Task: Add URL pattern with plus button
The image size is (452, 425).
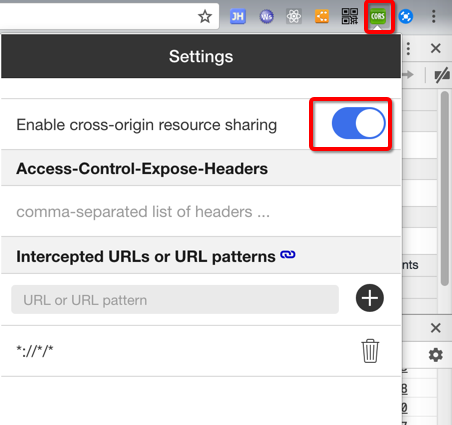Action: click(x=370, y=298)
